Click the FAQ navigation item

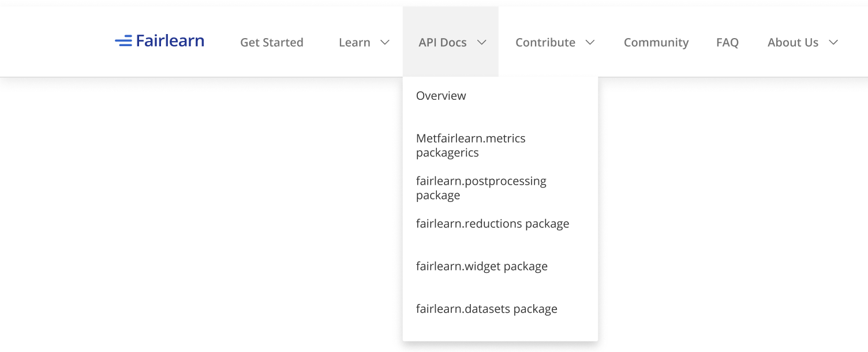pyautogui.click(x=727, y=42)
